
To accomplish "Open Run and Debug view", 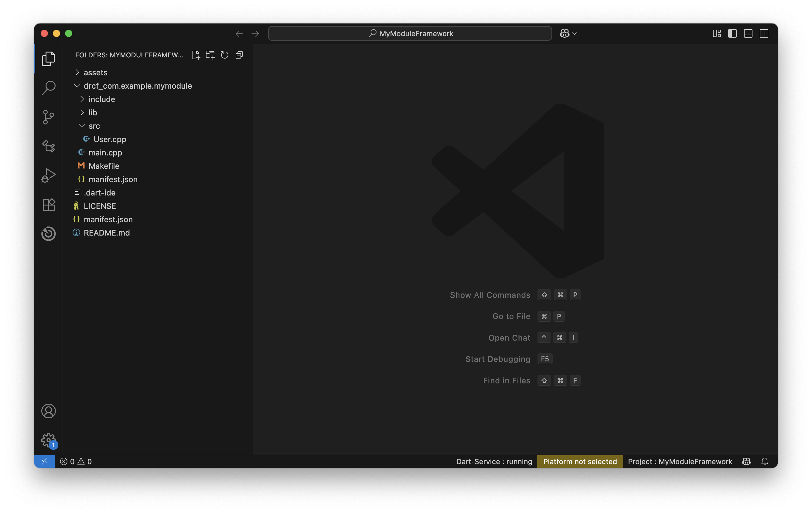I will click(49, 175).
